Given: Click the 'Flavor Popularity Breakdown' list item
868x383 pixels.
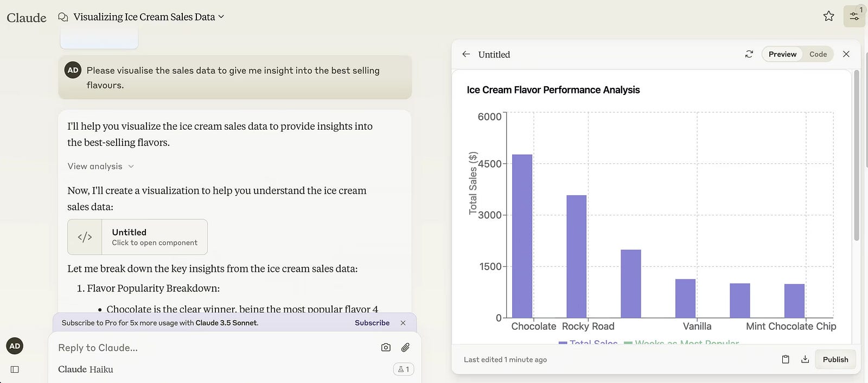Looking at the screenshot, I should pos(153,288).
